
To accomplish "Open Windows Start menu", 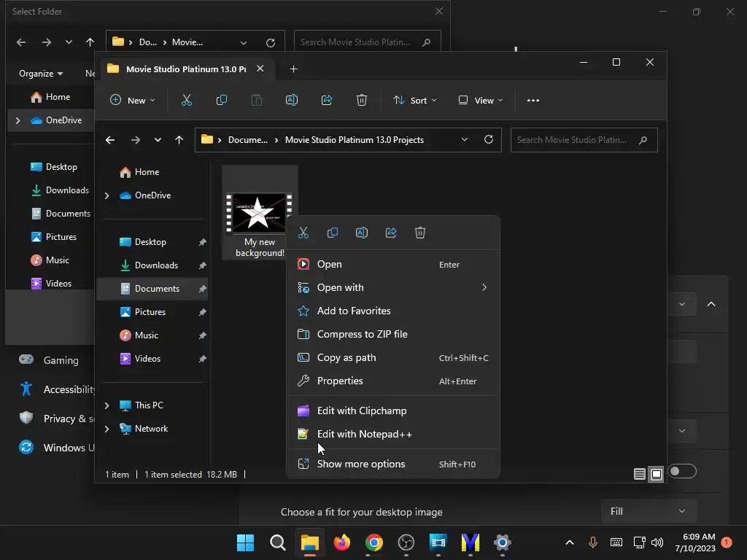I will pos(245,542).
